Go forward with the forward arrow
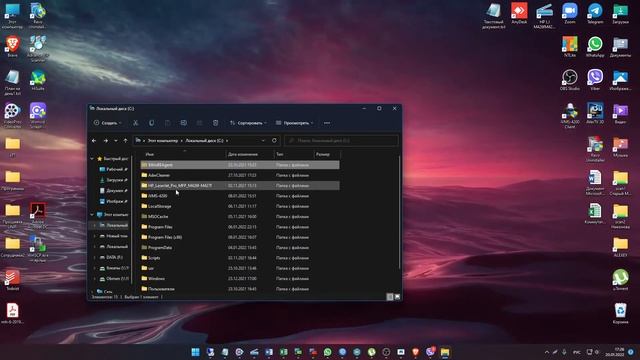This screenshot has height=360, width=640. [x=106, y=140]
